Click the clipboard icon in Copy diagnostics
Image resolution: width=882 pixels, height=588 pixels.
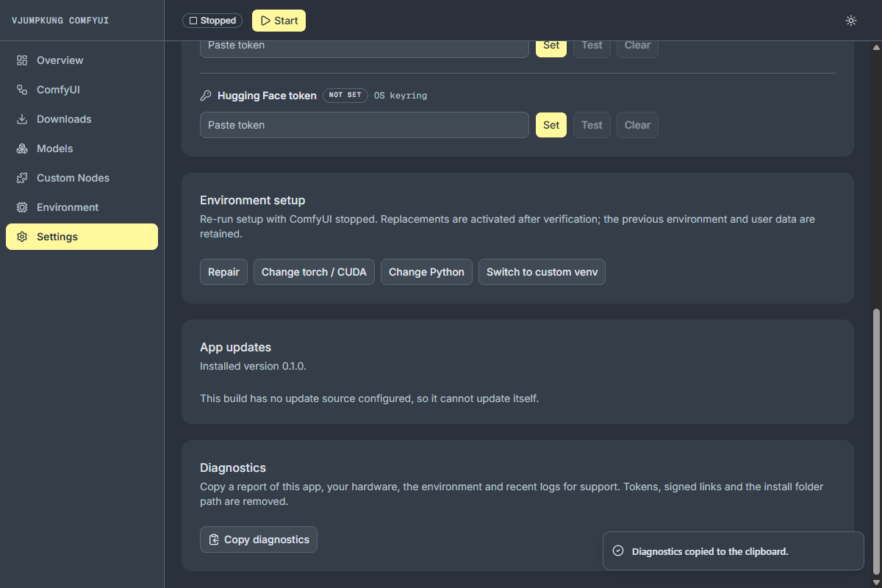pyautogui.click(x=214, y=539)
